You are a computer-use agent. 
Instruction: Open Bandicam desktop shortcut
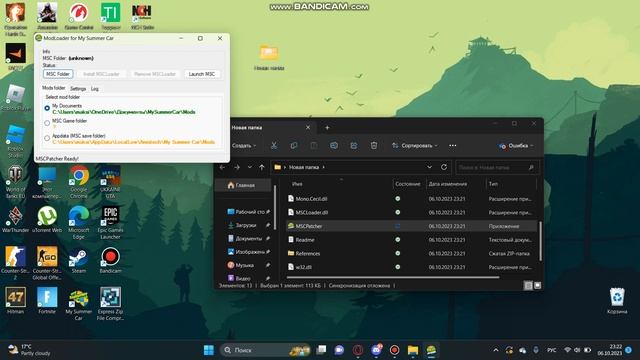coord(110,260)
